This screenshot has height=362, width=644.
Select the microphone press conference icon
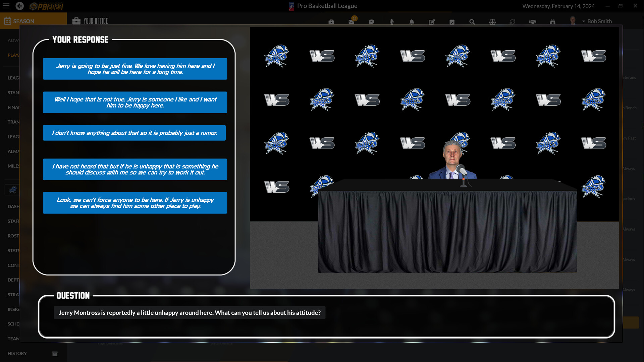click(x=392, y=21)
